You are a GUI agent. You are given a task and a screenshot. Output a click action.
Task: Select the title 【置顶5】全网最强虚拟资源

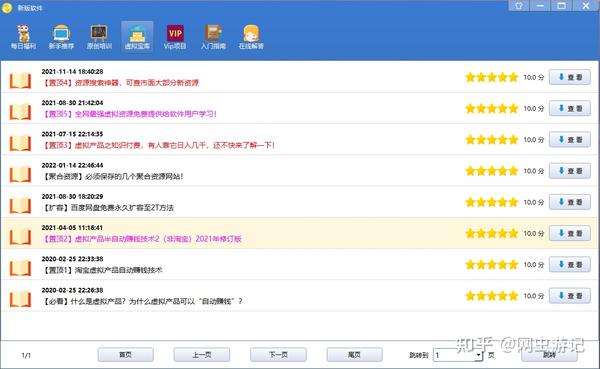click(129, 114)
